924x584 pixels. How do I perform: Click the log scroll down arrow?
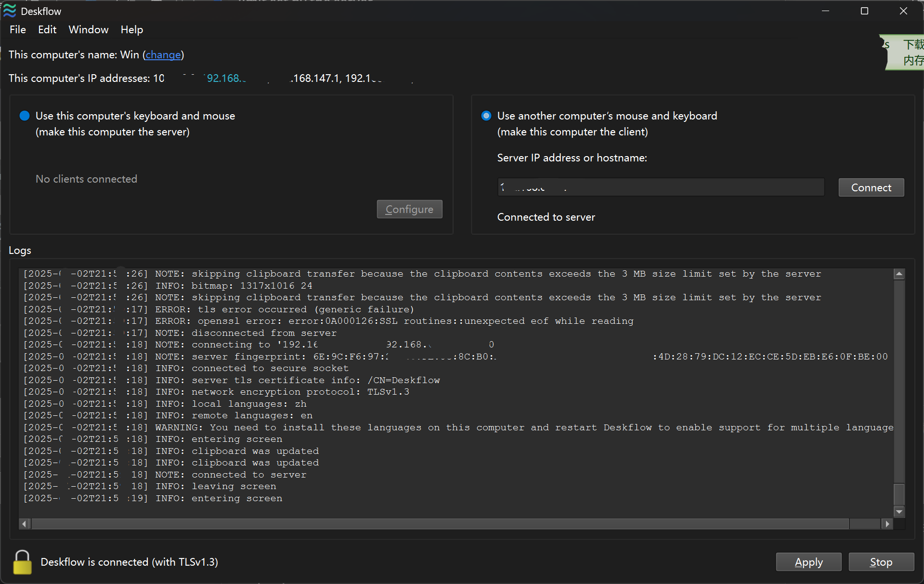click(x=899, y=511)
